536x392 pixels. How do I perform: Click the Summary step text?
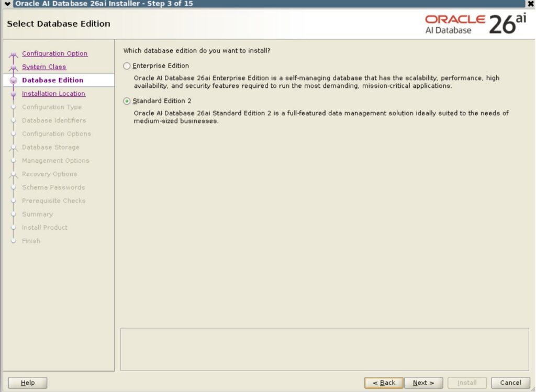coord(38,214)
